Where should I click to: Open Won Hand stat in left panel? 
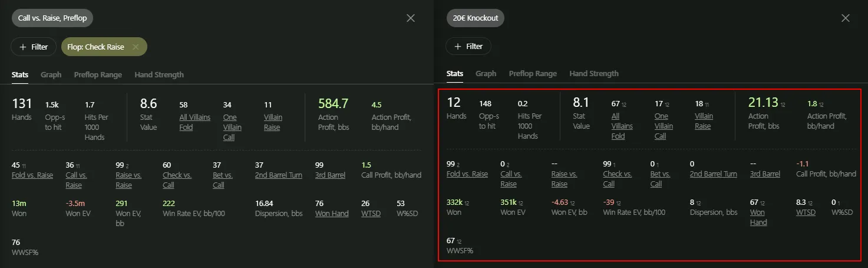[x=332, y=214]
